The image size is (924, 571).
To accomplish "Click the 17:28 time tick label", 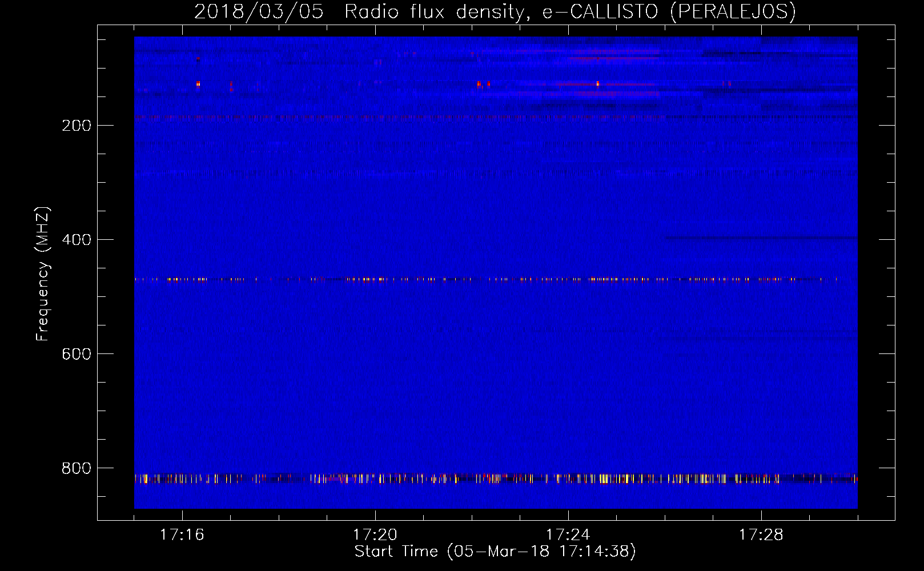I will coord(761,535).
